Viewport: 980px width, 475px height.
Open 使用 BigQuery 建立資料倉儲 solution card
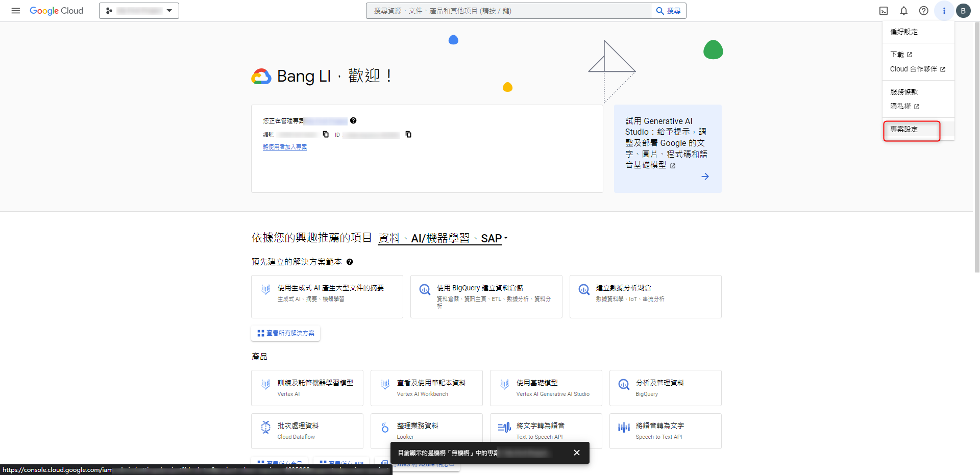pyautogui.click(x=486, y=297)
